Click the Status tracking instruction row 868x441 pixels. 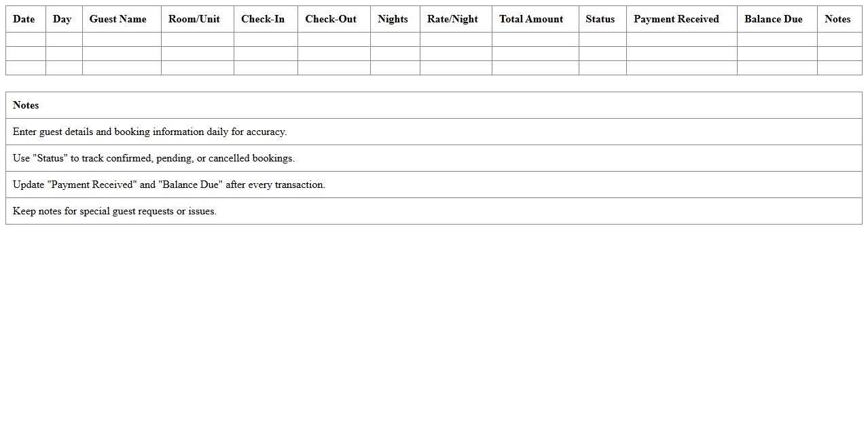(153, 158)
